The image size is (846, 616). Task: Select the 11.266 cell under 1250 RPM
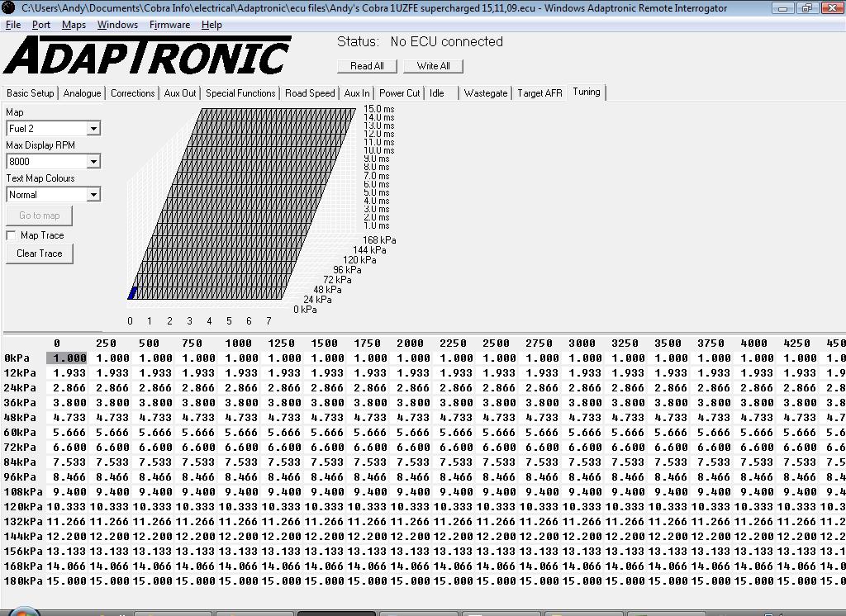282,522
